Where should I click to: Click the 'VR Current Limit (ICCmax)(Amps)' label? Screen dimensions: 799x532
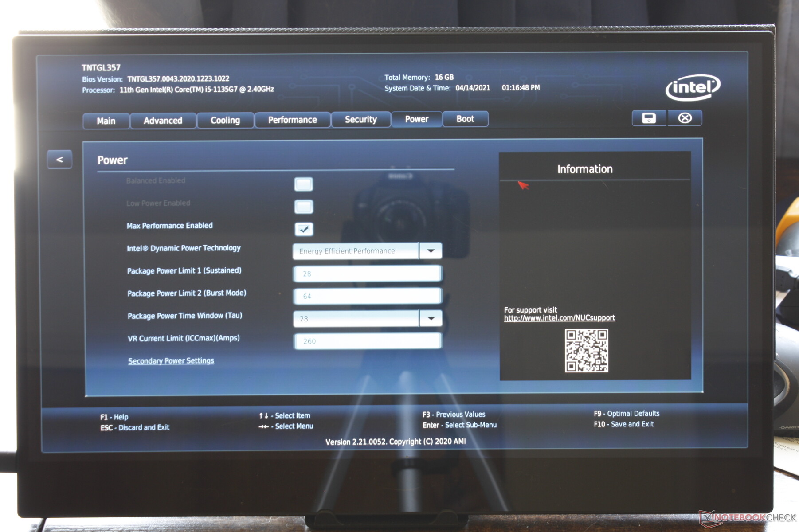(x=184, y=338)
